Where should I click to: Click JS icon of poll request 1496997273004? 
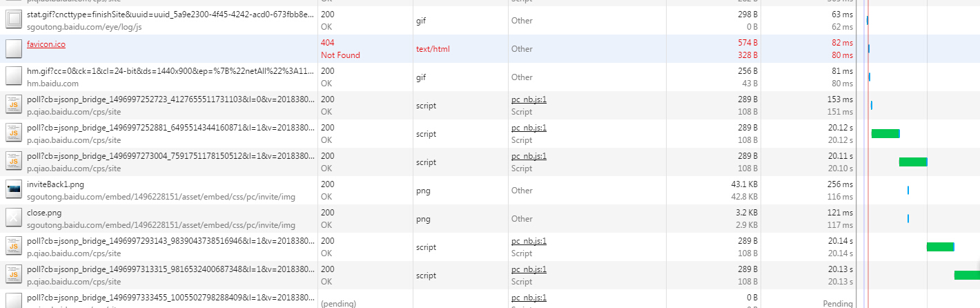click(x=14, y=162)
